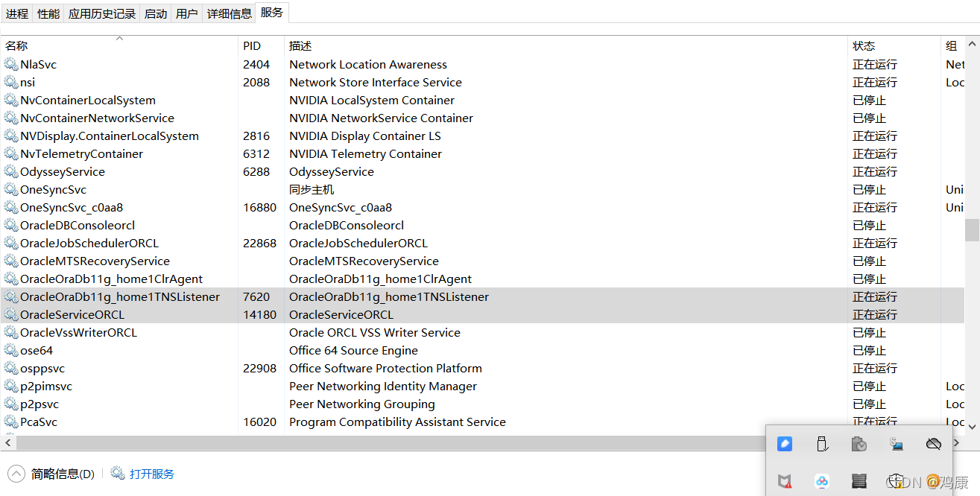Click PID value 2404
The width and height of the screenshot is (980, 496).
(x=256, y=65)
